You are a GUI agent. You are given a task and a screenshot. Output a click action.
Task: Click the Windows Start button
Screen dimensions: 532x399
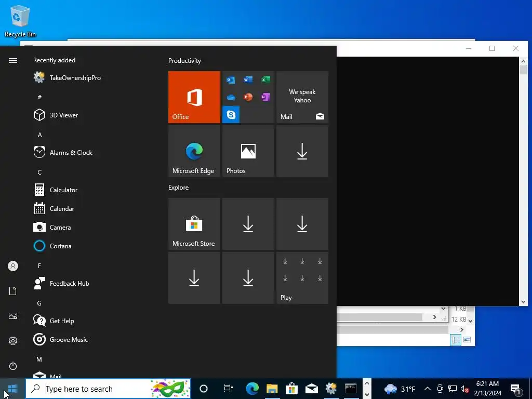[12, 389]
